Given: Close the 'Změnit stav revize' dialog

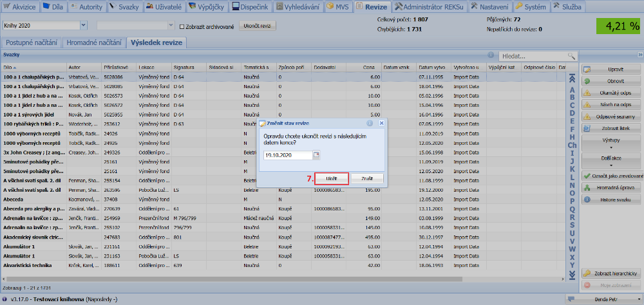Looking at the screenshot, I should pos(381,122).
